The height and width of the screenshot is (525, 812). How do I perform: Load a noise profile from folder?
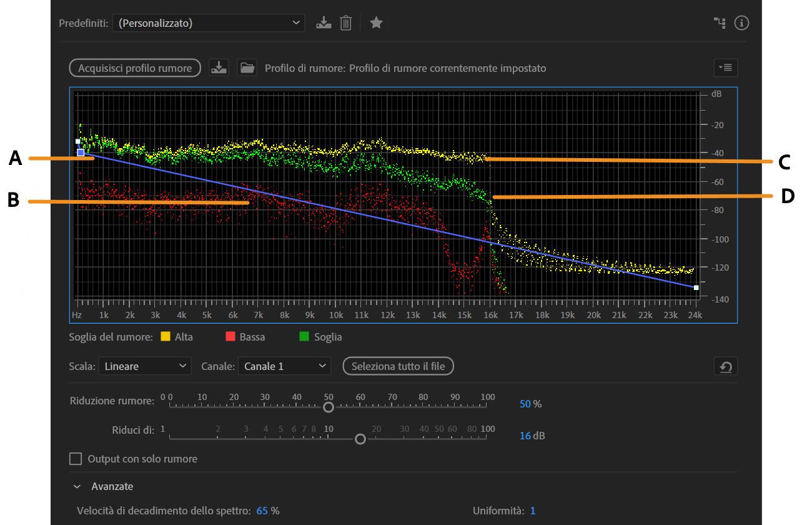click(248, 67)
